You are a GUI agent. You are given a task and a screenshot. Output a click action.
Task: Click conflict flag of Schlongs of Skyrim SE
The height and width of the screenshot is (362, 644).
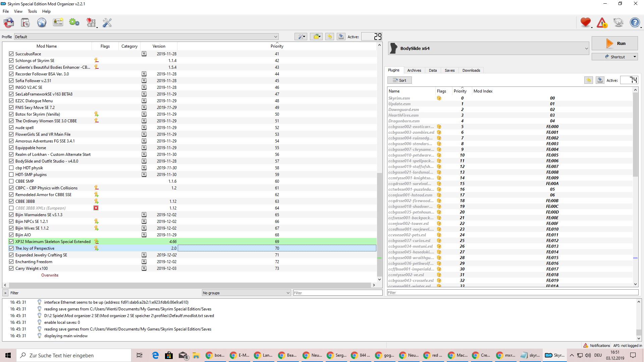click(96, 60)
